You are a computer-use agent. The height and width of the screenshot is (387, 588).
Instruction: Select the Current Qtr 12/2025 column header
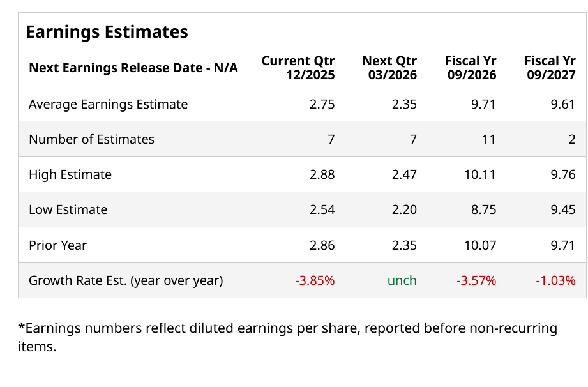tap(298, 68)
